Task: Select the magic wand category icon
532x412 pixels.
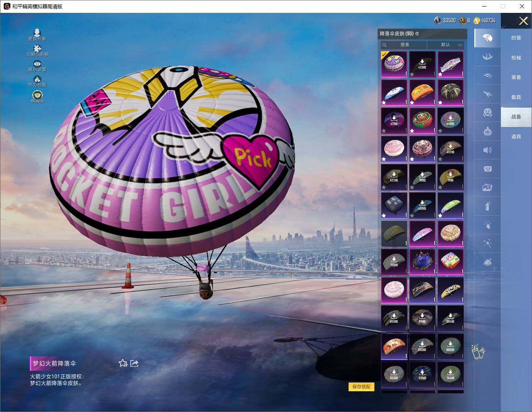Action: pos(487,243)
